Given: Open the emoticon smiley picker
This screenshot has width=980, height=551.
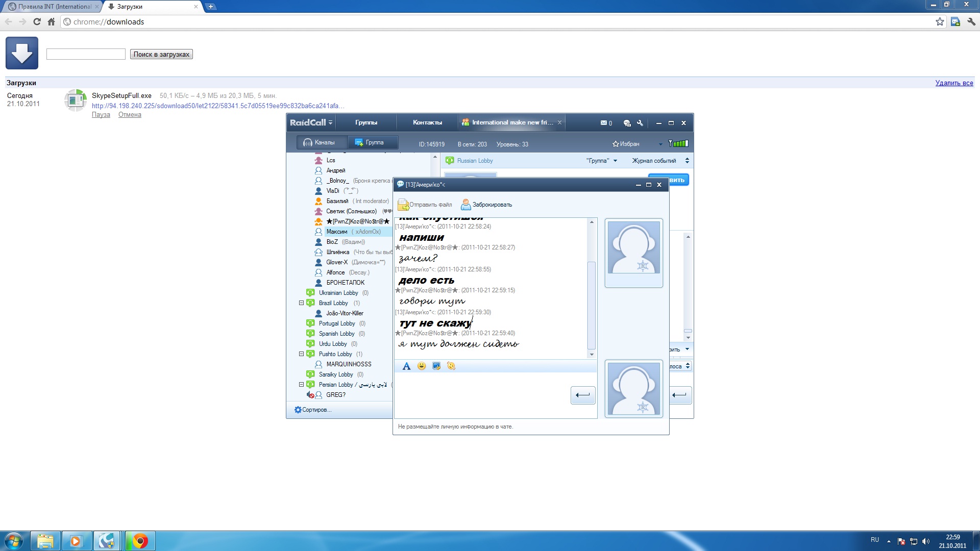Looking at the screenshot, I should [422, 366].
